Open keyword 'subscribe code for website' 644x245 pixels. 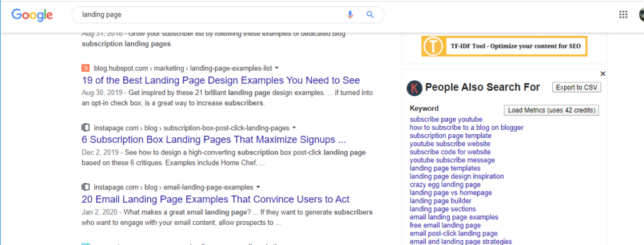coord(450,152)
